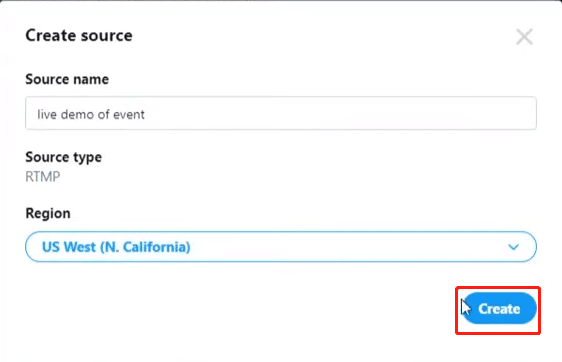The height and width of the screenshot is (362, 562).
Task: Click the Source name text field
Action: pyautogui.click(x=281, y=113)
